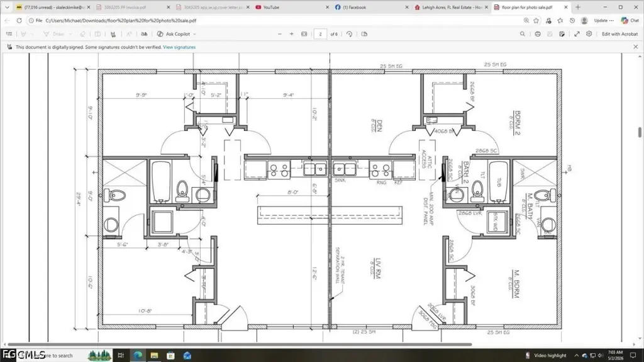Open the PDF find search icon
The height and width of the screenshot is (362, 644).
click(523, 34)
